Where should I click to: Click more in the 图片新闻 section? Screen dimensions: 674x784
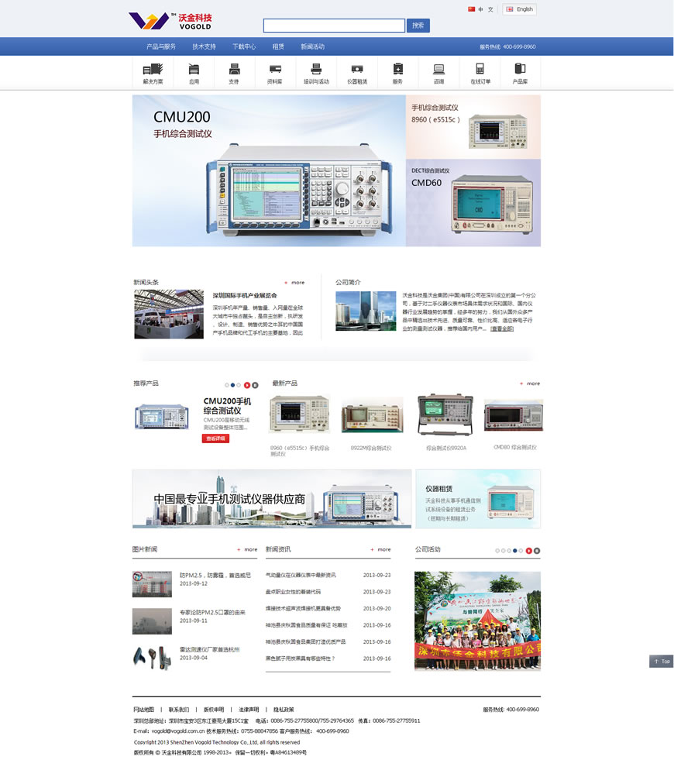coord(247,549)
